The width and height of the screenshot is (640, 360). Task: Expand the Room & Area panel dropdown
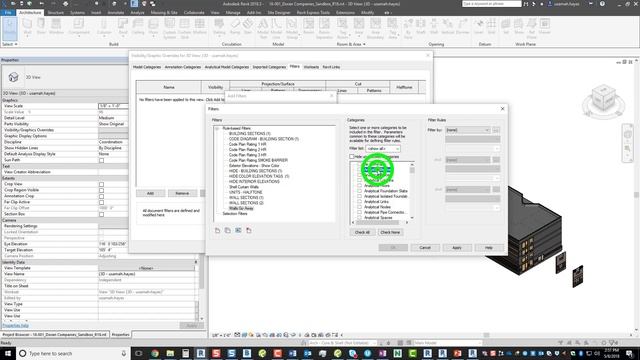pyautogui.click(x=351, y=44)
